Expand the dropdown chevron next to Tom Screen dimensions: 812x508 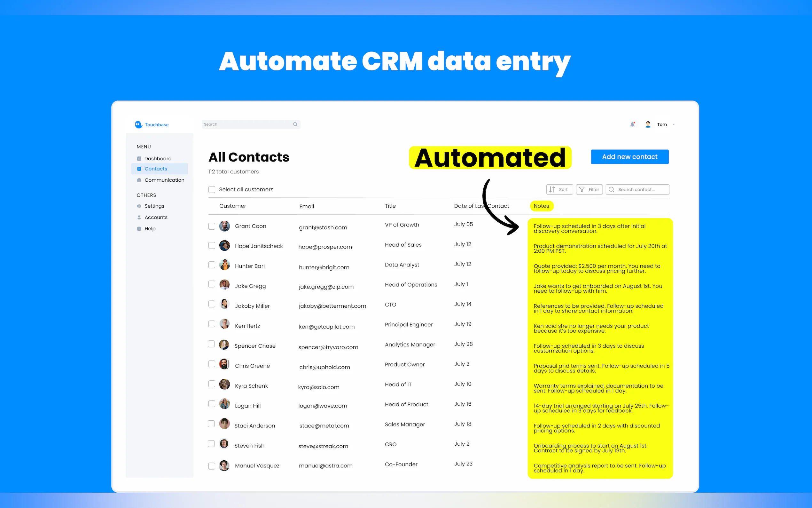[x=673, y=124]
